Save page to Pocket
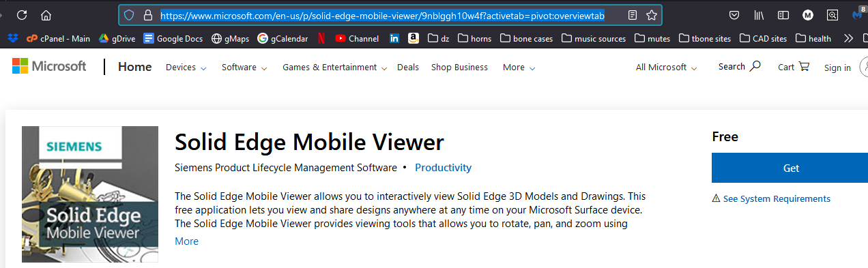The image size is (868, 268). (735, 15)
